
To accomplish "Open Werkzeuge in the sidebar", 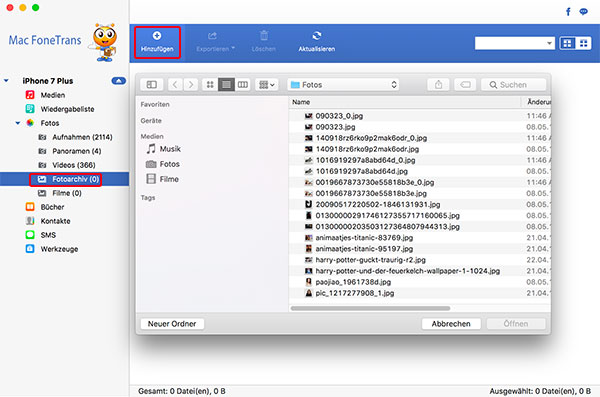I will pos(59,249).
